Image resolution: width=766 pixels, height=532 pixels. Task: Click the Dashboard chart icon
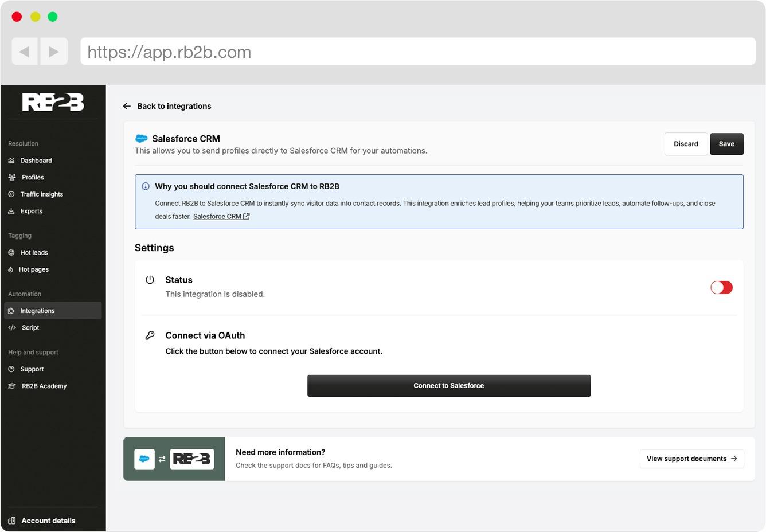pos(11,161)
